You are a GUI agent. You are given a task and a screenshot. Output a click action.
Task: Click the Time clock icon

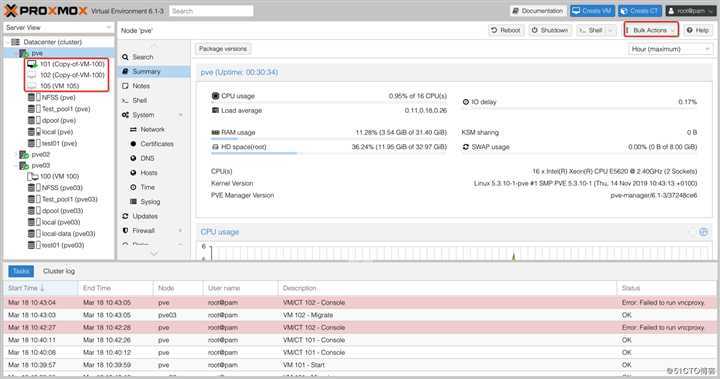[133, 187]
